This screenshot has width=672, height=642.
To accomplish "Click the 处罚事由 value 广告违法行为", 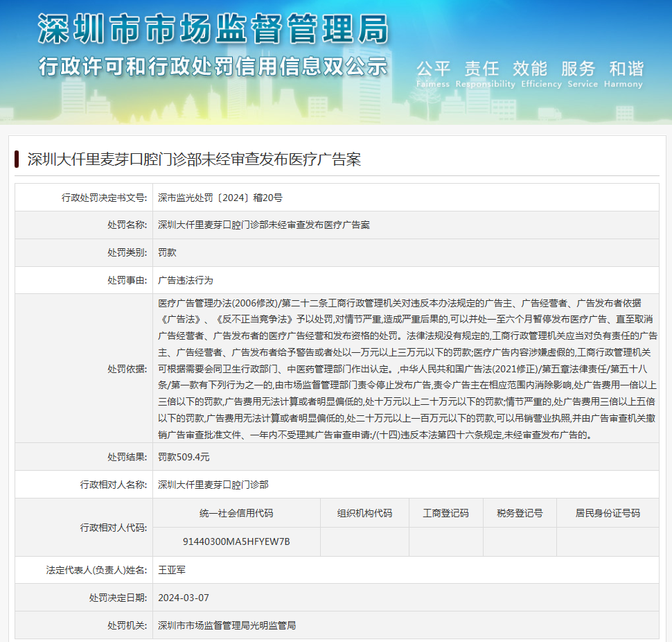I will click(x=186, y=281).
